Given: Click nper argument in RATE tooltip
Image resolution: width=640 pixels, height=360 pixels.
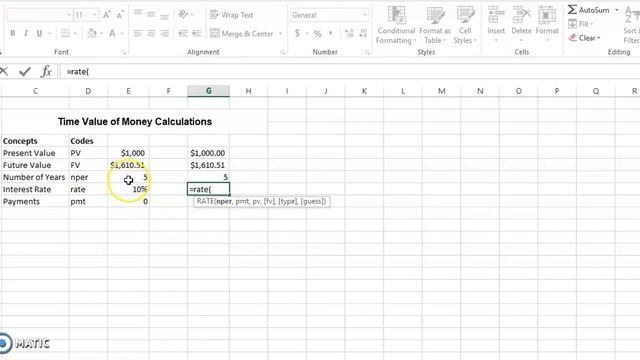Looking at the screenshot, I should (x=224, y=201).
